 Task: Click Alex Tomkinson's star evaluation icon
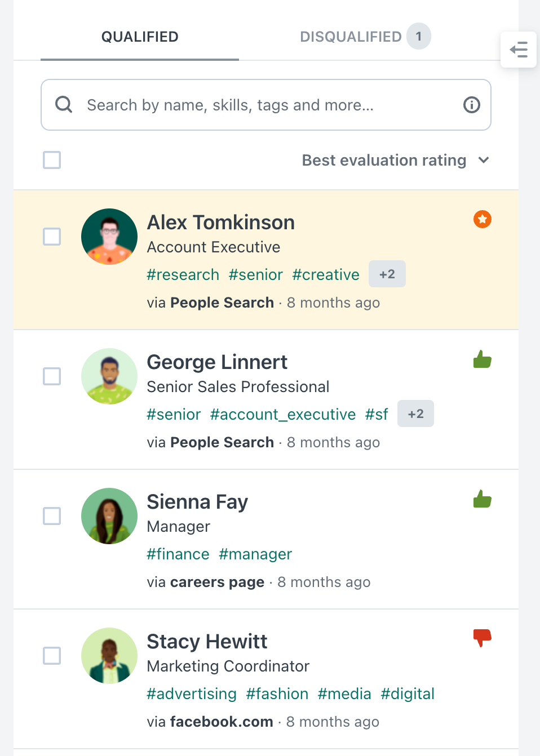tap(482, 219)
